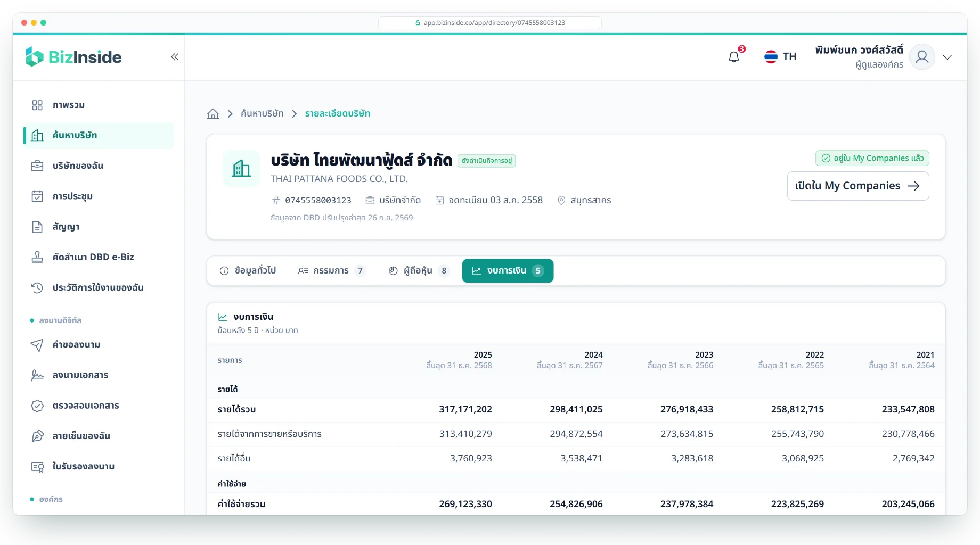The width and height of the screenshot is (980, 545).
Task: Click the user avatar profile menu
Action: coord(922,57)
